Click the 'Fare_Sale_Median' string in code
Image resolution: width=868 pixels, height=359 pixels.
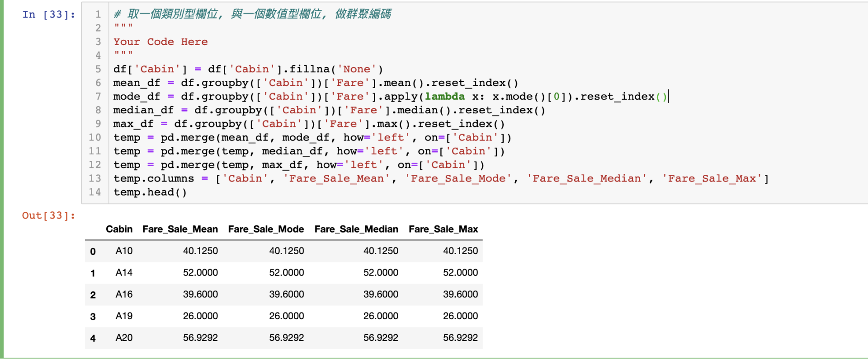click(586, 178)
